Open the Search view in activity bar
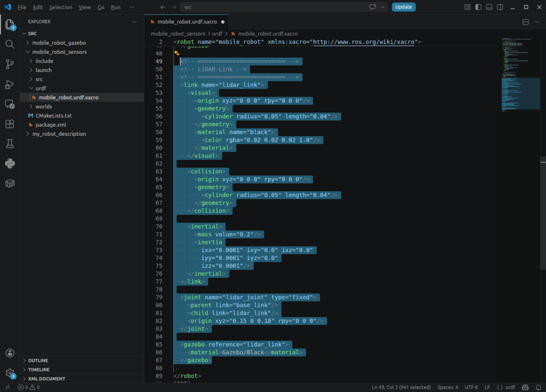 coord(10,44)
